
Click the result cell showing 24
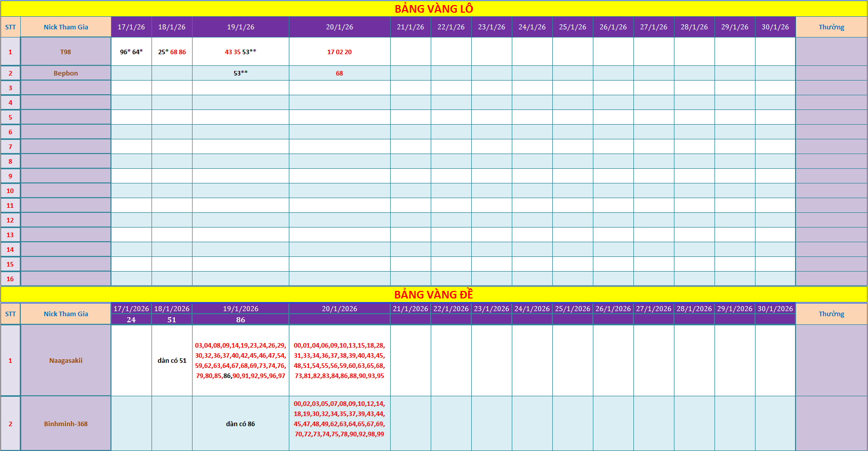tap(131, 320)
